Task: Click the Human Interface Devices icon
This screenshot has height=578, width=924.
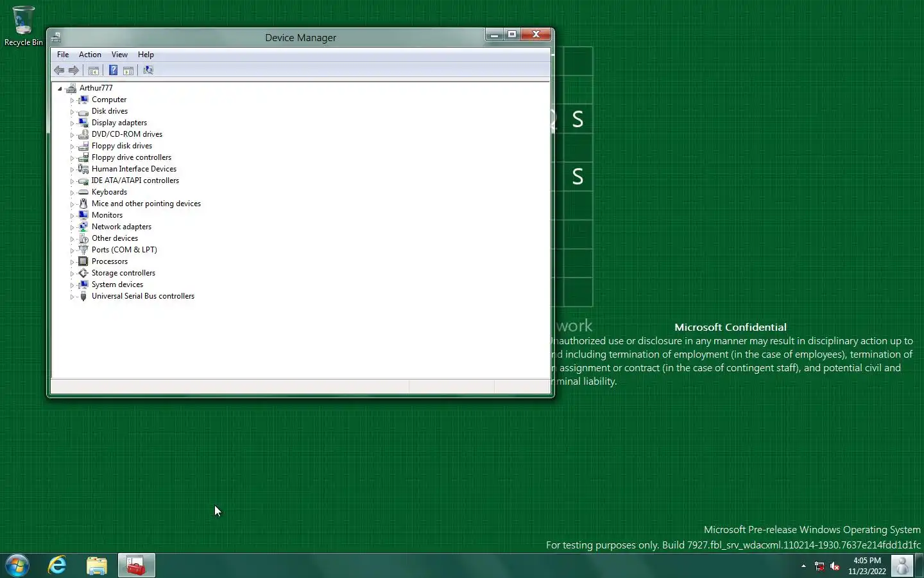Action: coord(83,169)
